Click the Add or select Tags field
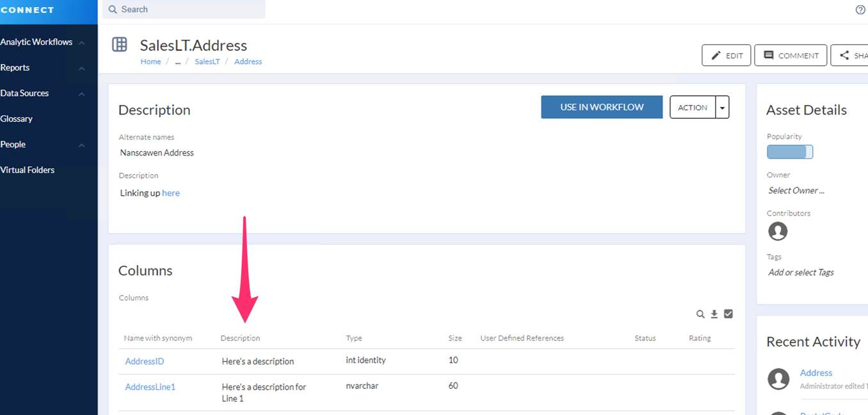Viewport: 868px width, 415px height. [800, 272]
